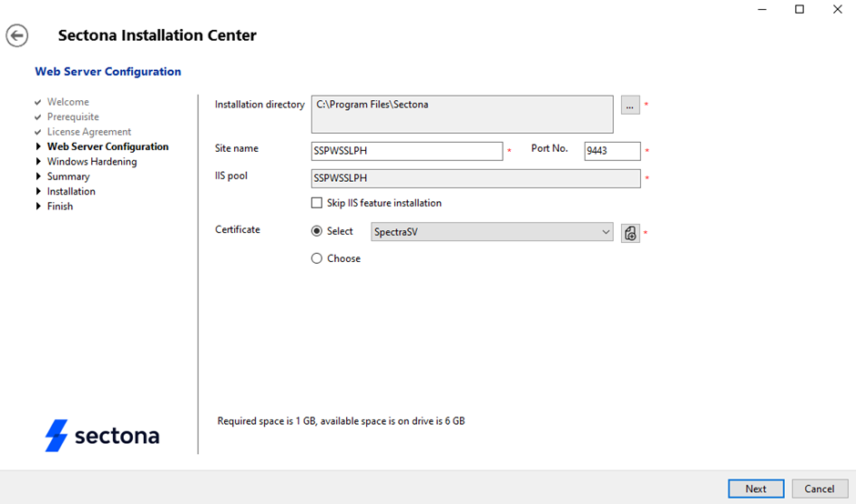856x504 pixels.
Task: Select the Installation step in sidebar
Action: (x=71, y=191)
